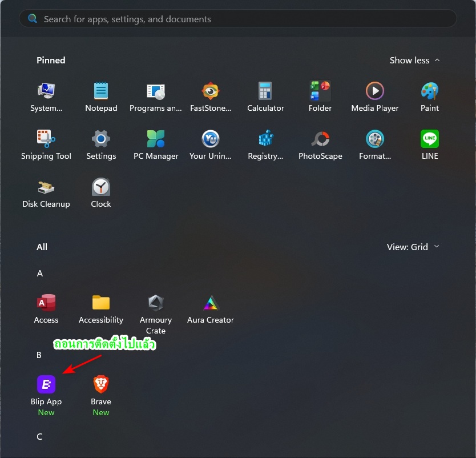
Task: Open the LINE messenger icon
Action: click(430, 139)
